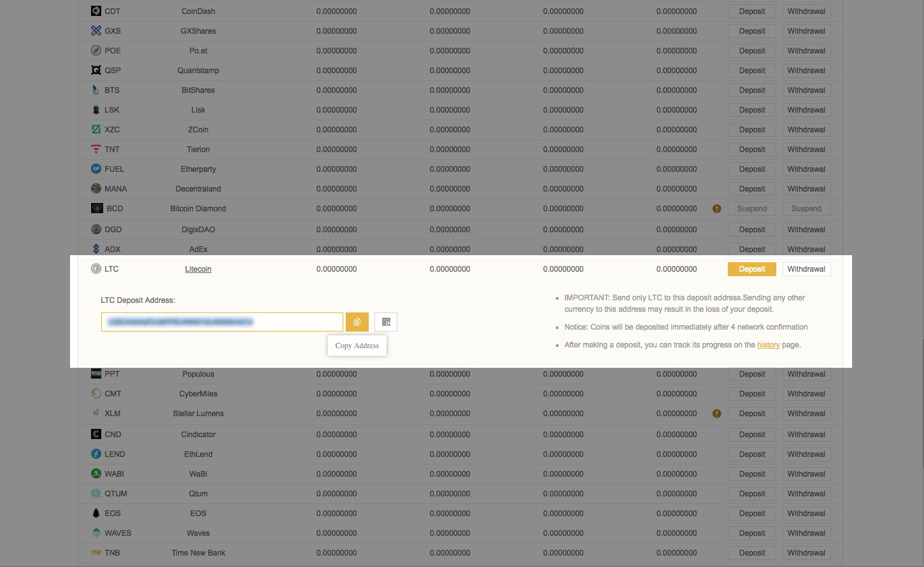Screen dimensions: 924x567
Task: Click the MANA coin icon
Action: 96,188
